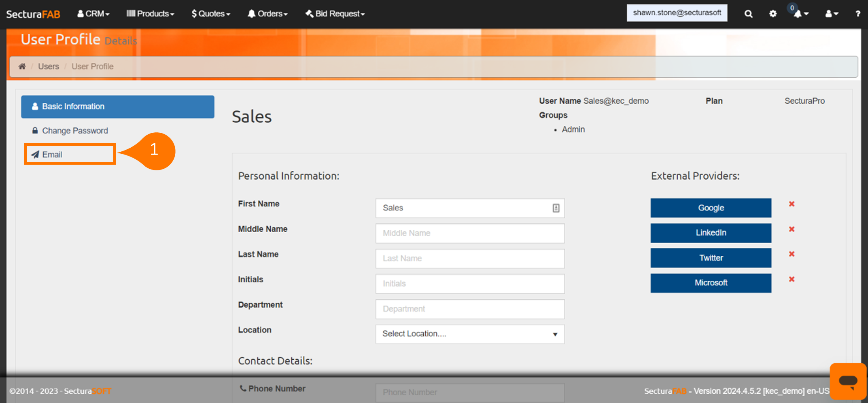Expand the Select Location dropdown
Screen dimensions: 868x403
pos(469,334)
